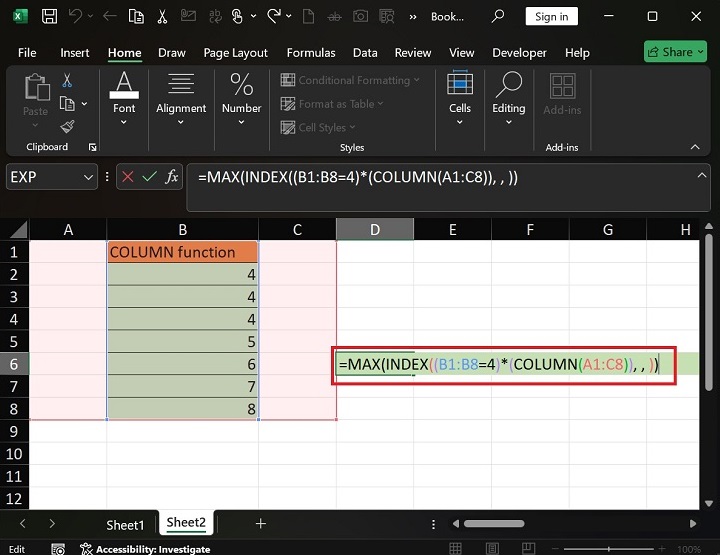Open Insert Function fx dialog
This screenshot has width=720, height=555.
click(172, 177)
